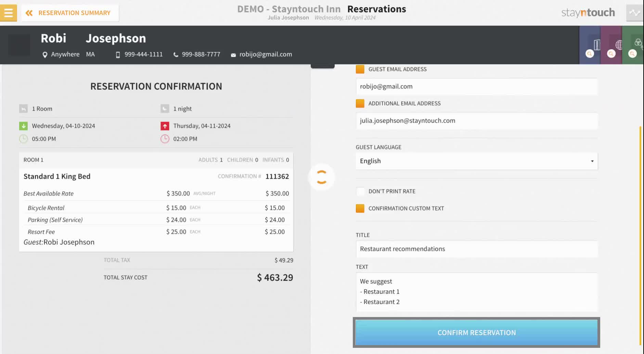Toggle Guest Email Address checkbox
Viewport: 644px width, 354px height.
pyautogui.click(x=360, y=69)
